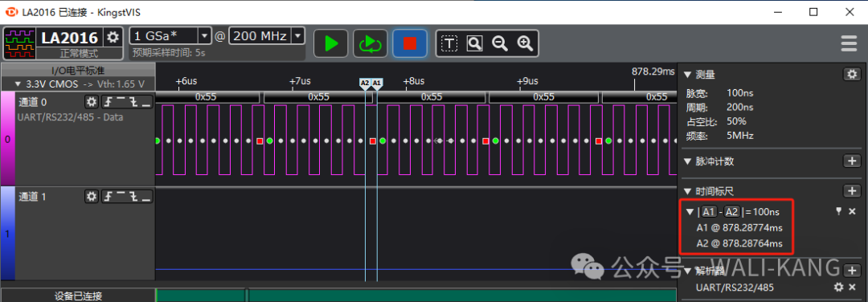The width and height of the screenshot is (868, 302).
Task: Pin the A1-A2 marker pair
Action: (838, 211)
